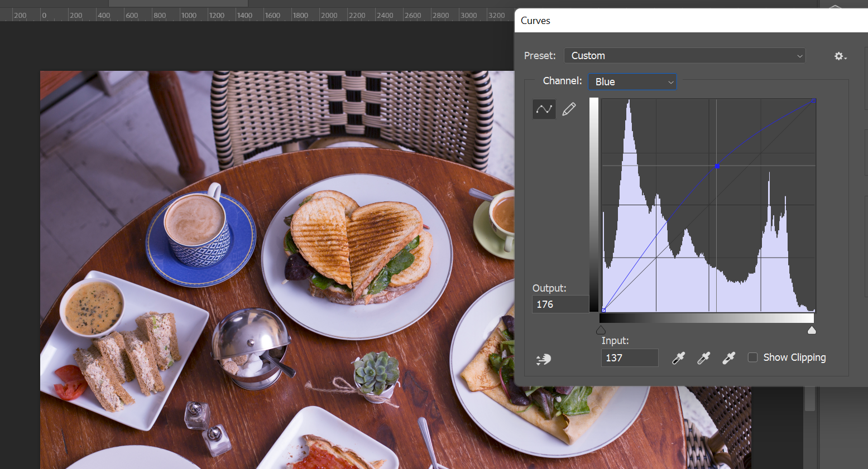Open the Preset dropdown showing Custom
The width and height of the screenshot is (868, 469).
(x=684, y=56)
